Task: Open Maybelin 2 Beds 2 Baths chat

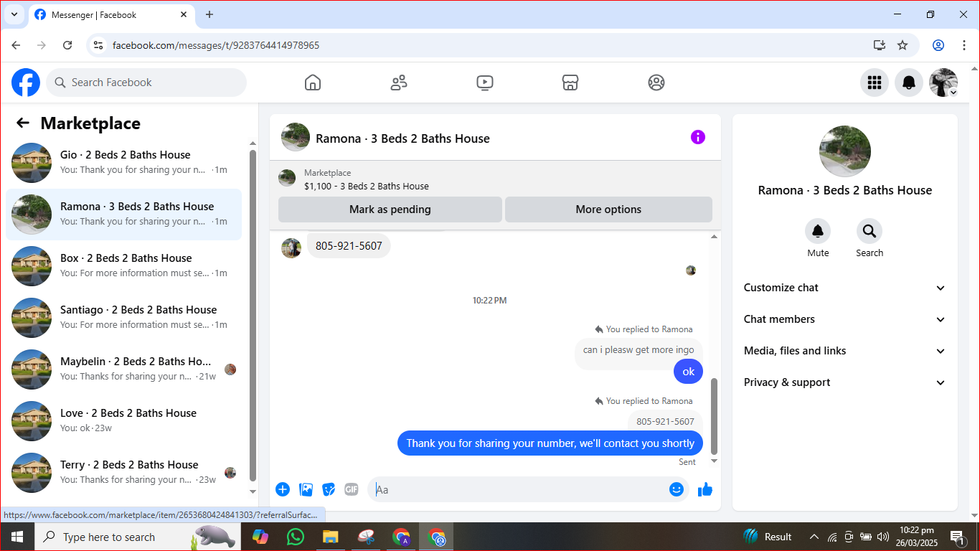Action: (x=123, y=369)
